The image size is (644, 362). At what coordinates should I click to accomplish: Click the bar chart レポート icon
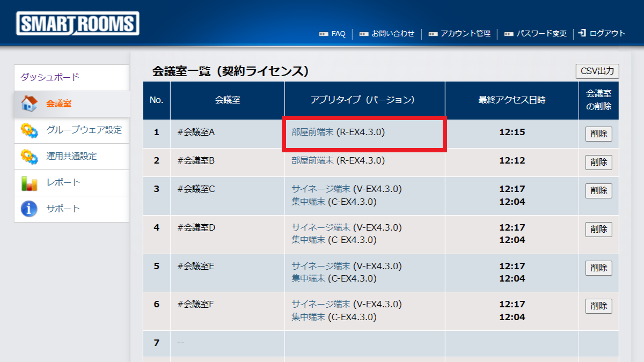(29, 183)
